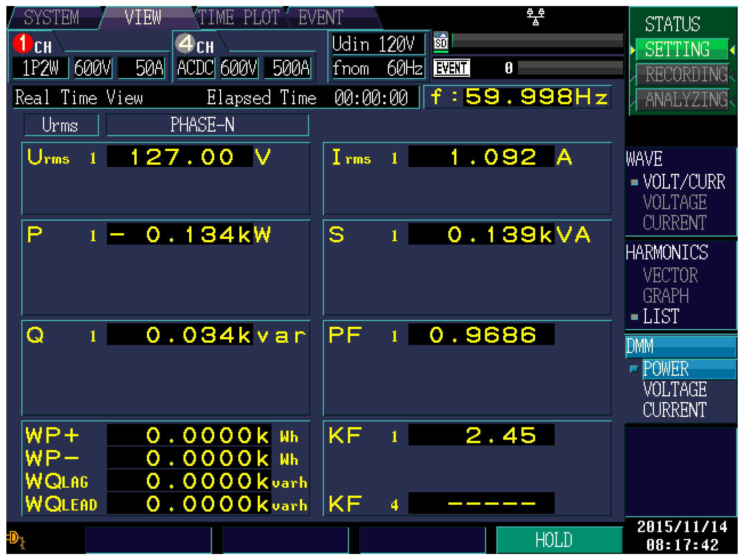743x560 pixels.
Task: Click the WP+ energy value
Action: 189,435
